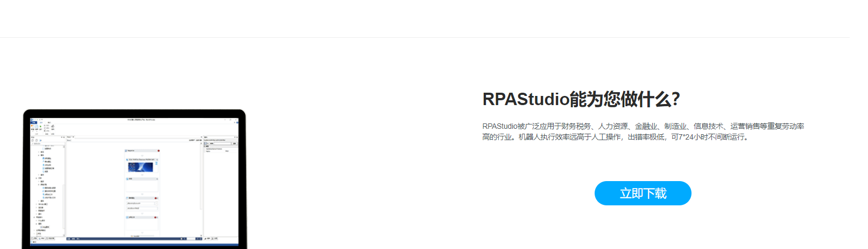This screenshot has height=249, width=868.
Task: Click the window title bar in laptop screenshot
Action: tap(135, 119)
